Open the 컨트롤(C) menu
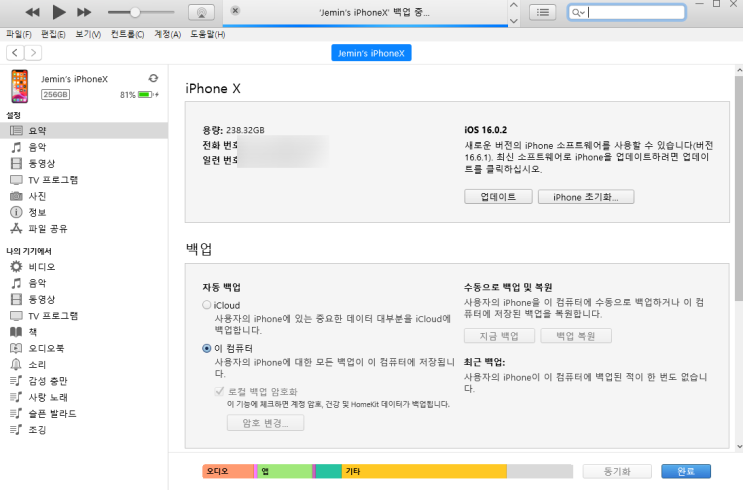The height and width of the screenshot is (490, 743). click(x=127, y=34)
